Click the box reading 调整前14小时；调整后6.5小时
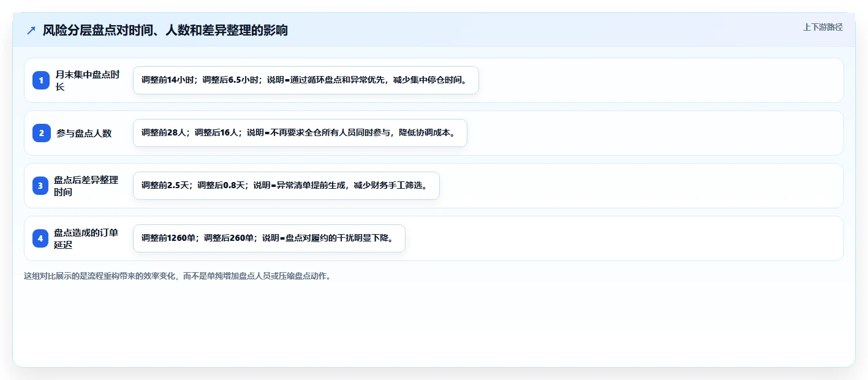The image size is (868, 380). coord(306,80)
